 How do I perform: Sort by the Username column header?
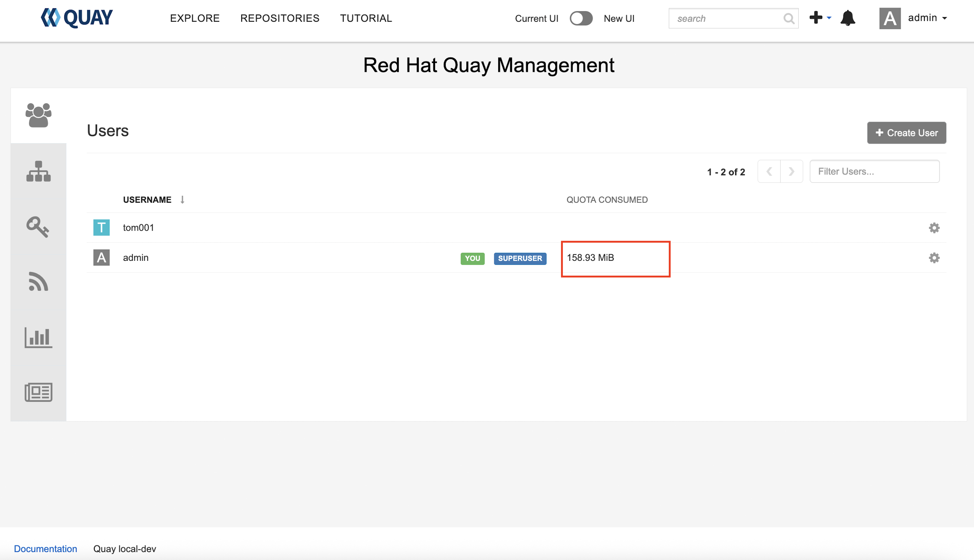point(147,199)
